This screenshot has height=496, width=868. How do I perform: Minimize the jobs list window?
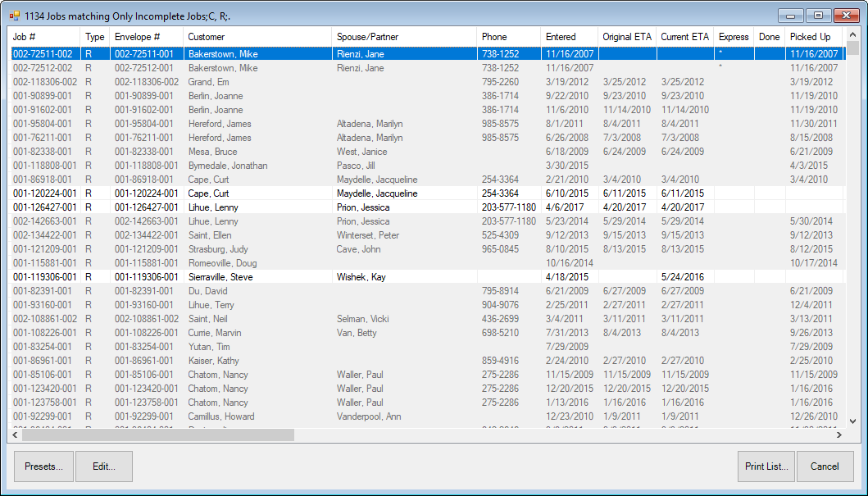(x=791, y=16)
